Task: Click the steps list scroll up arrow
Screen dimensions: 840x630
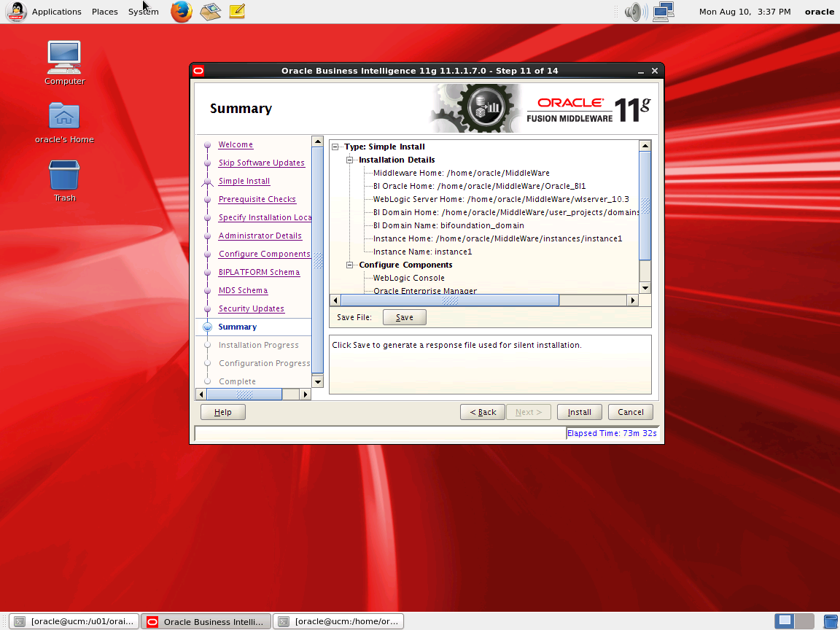Action: pos(318,141)
